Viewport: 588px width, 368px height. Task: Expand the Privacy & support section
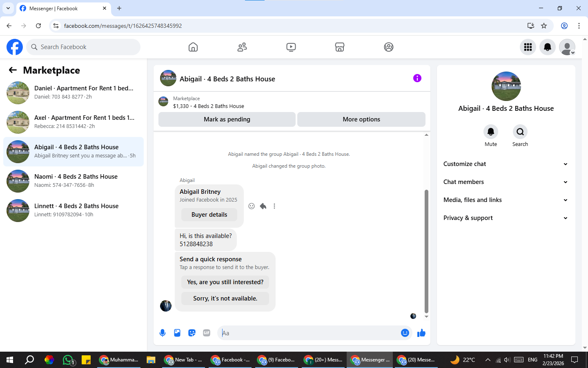506,218
